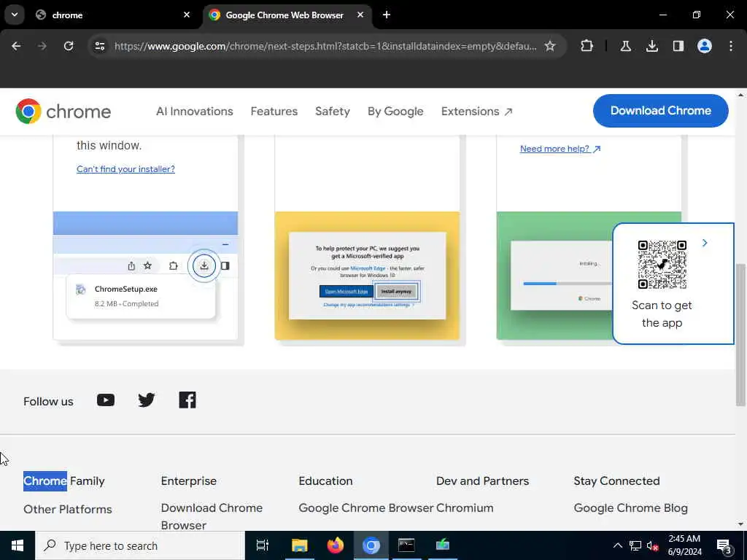
Task: Open Other Platforms footer link
Action: point(68,509)
